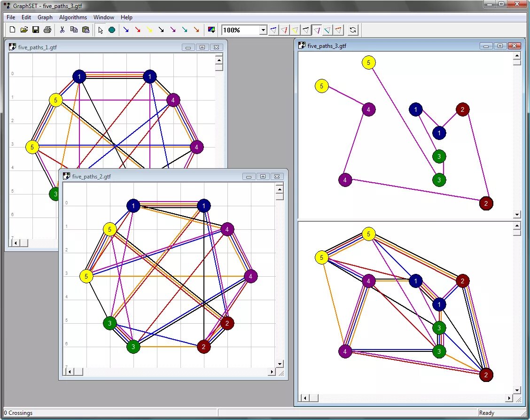This screenshot has height=420, width=530.
Task: Toggle the black path visibility filter
Action: 306,30
